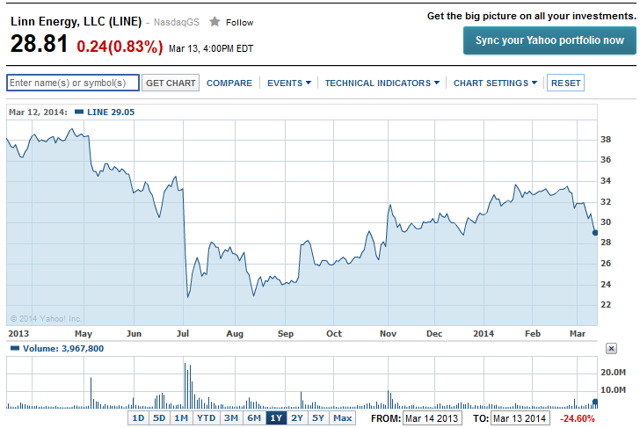Click the LINE series color marker
The height and width of the screenshot is (428, 640).
pyautogui.click(x=79, y=112)
